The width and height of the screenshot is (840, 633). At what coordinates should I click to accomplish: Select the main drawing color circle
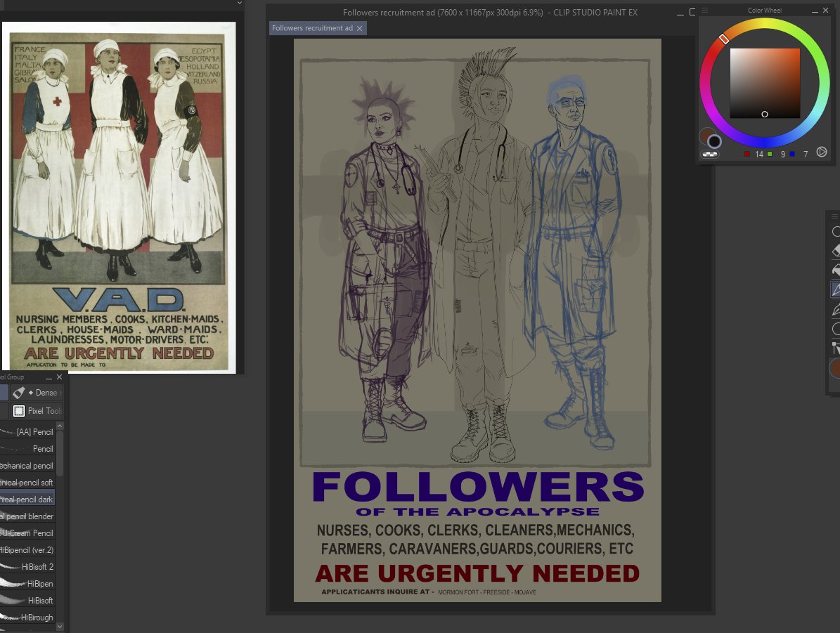coord(714,141)
